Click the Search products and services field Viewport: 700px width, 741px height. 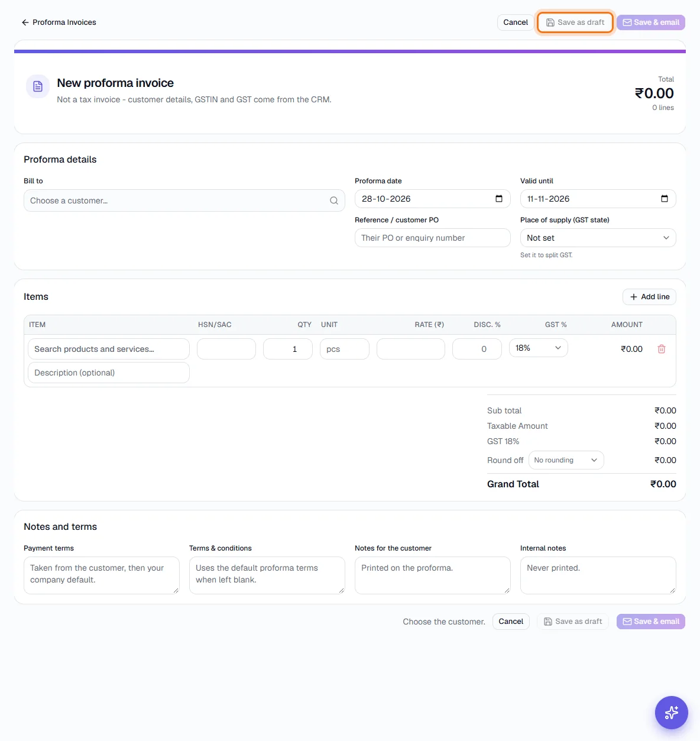109,349
